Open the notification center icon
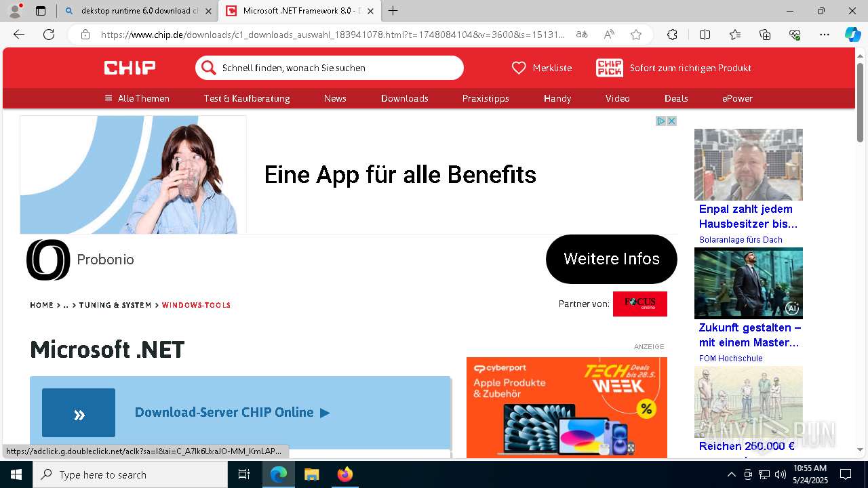This screenshot has width=868, height=488. [846, 474]
